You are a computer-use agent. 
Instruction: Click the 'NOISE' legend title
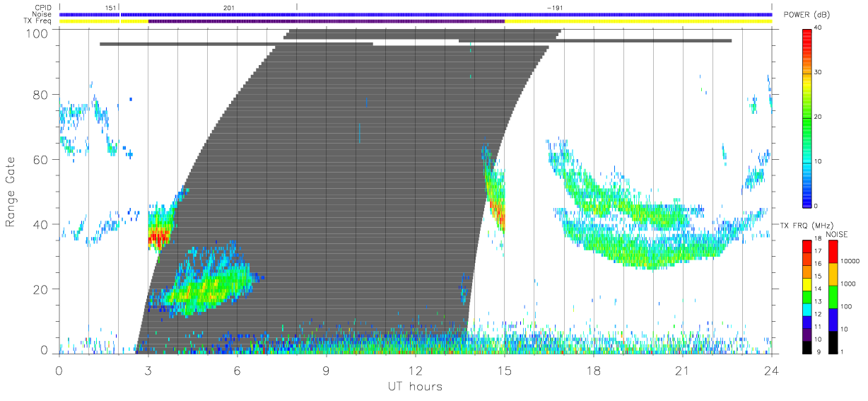coord(837,234)
